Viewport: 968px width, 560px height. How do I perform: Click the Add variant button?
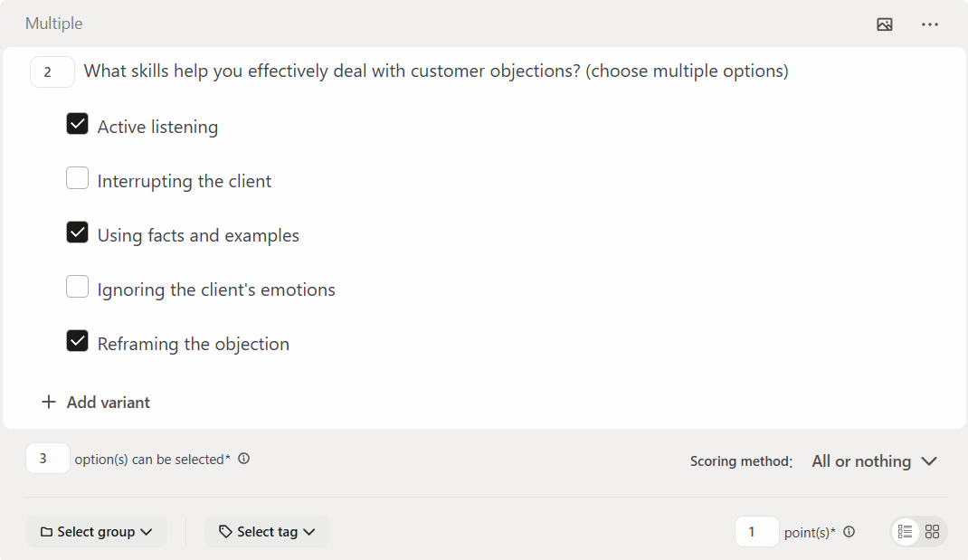[108, 403]
